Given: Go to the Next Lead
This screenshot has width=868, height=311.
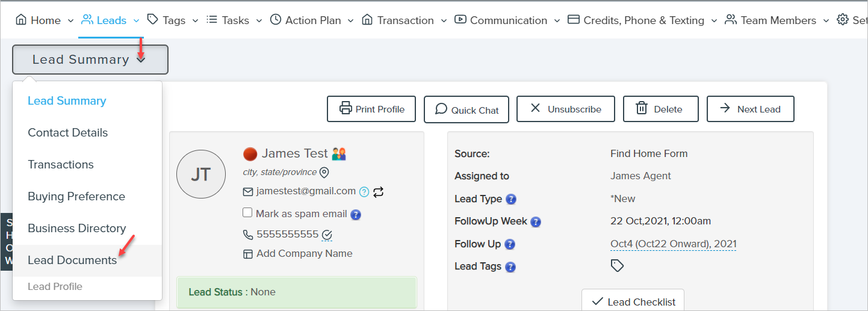Looking at the screenshot, I should point(750,109).
